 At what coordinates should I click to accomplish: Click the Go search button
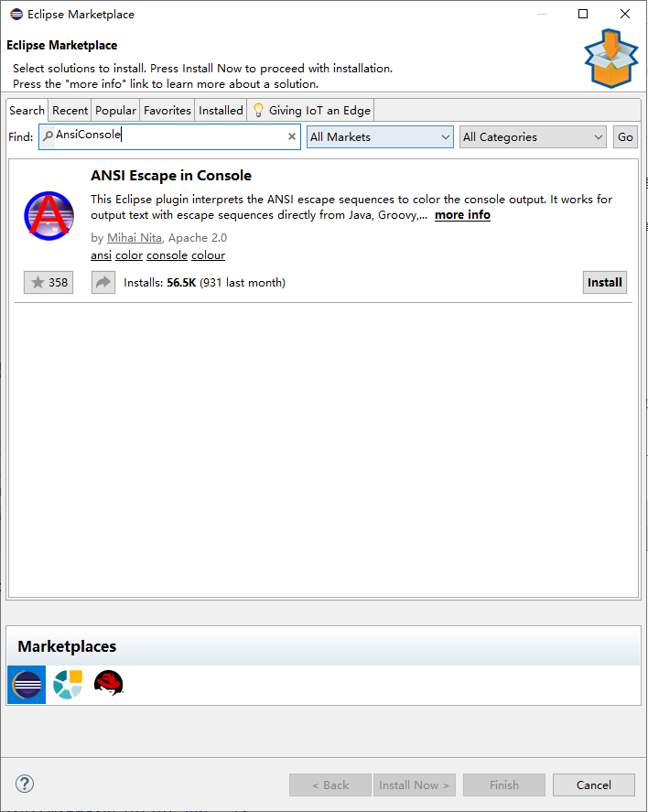point(625,137)
